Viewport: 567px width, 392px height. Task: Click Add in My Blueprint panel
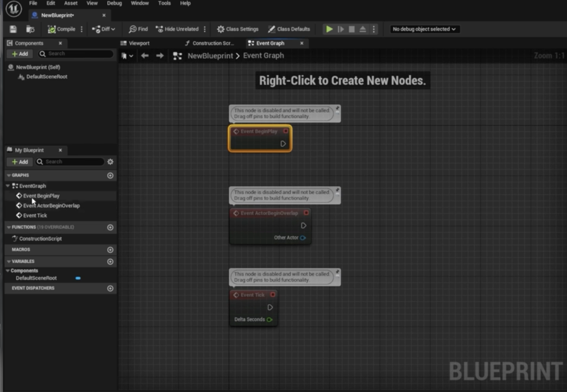[x=20, y=162]
